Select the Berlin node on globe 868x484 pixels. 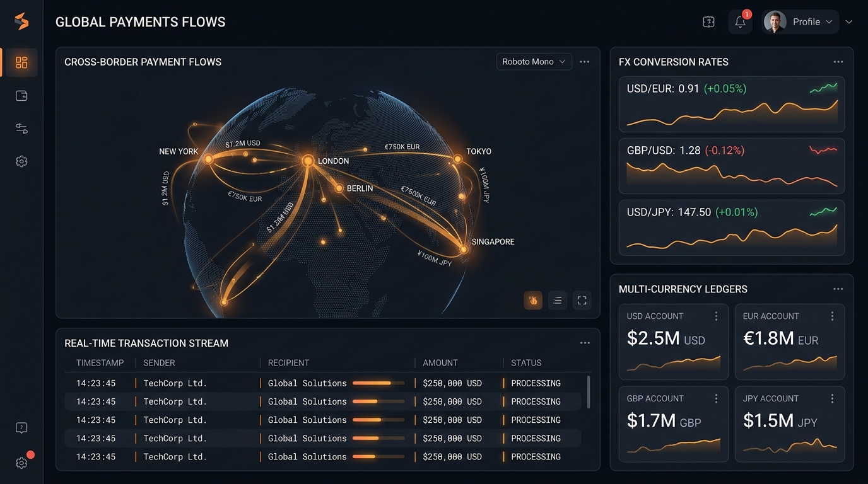339,188
